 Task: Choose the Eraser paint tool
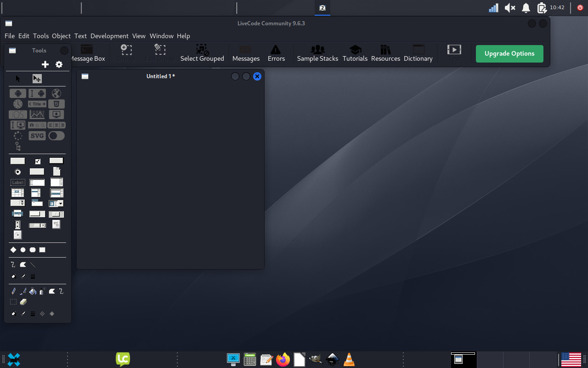(x=23, y=302)
